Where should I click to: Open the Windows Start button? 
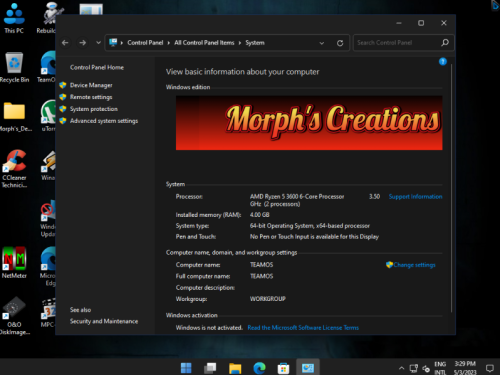pyautogui.click(x=186, y=368)
